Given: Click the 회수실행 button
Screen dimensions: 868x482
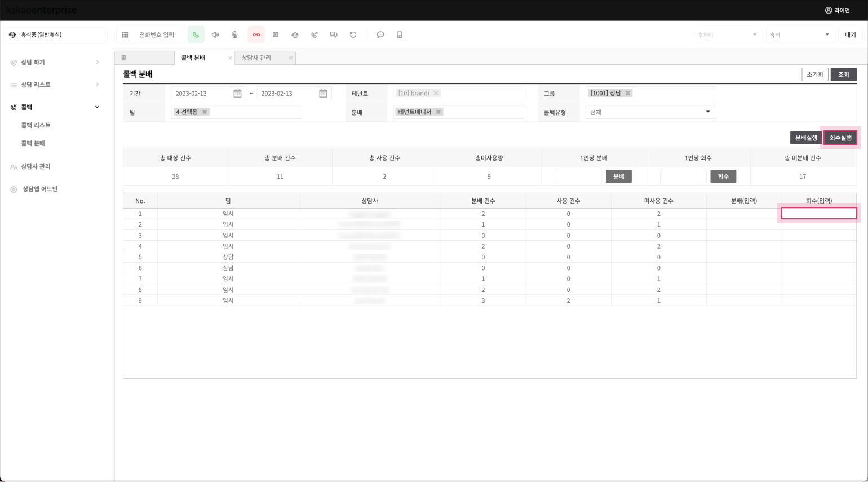Looking at the screenshot, I should click(x=840, y=138).
